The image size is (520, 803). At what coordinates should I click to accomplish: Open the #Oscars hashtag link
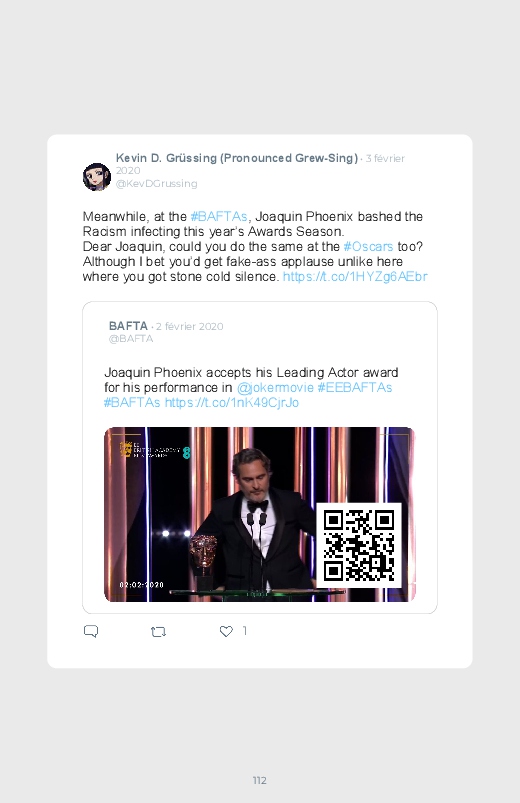pyautogui.click(x=368, y=246)
